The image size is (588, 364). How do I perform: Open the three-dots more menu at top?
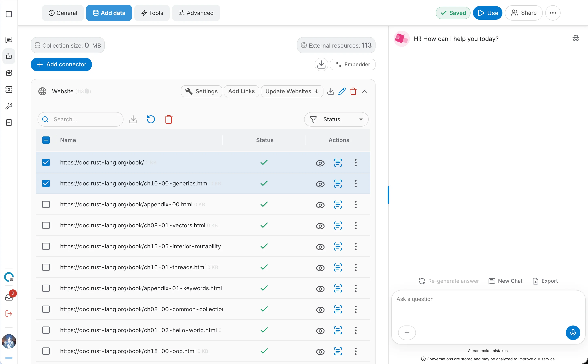pyautogui.click(x=552, y=13)
